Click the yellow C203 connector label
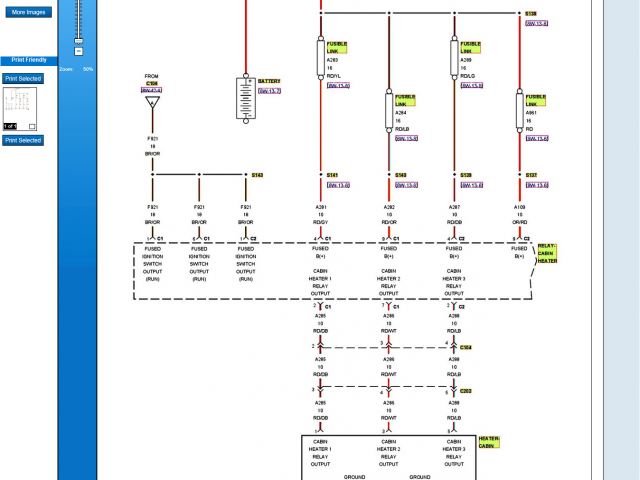The width and height of the screenshot is (640, 480). click(466, 389)
